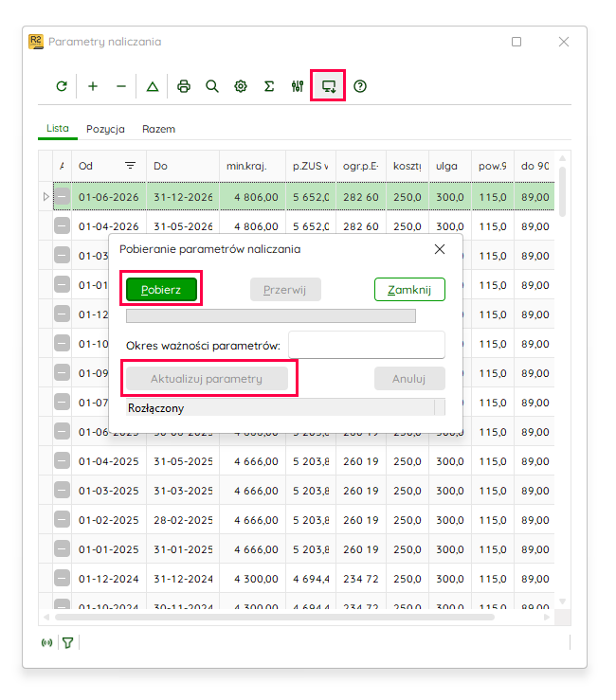Screen dimensions: 616x700
Task: Open the sliders adjustment icon
Action: (x=298, y=86)
